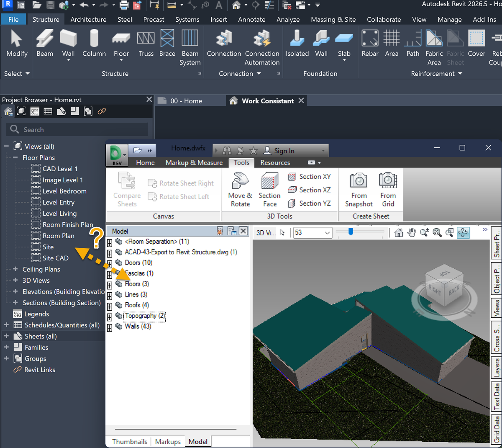Launch Connection Automation
The height and width of the screenshot is (448, 502).
coord(262,48)
